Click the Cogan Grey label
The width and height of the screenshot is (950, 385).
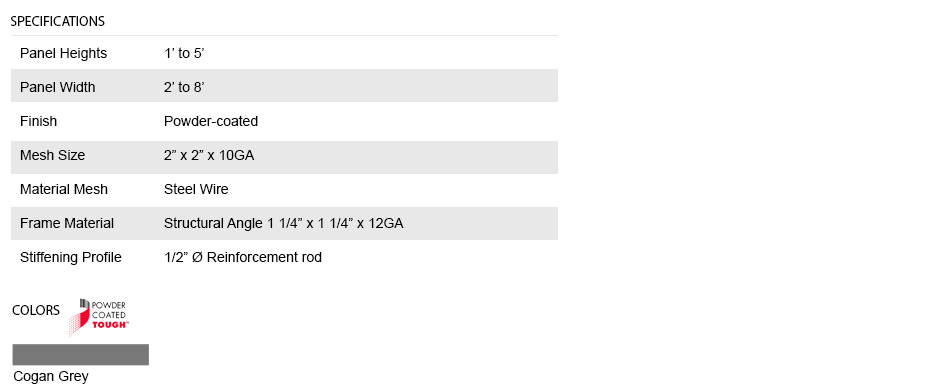point(51,377)
